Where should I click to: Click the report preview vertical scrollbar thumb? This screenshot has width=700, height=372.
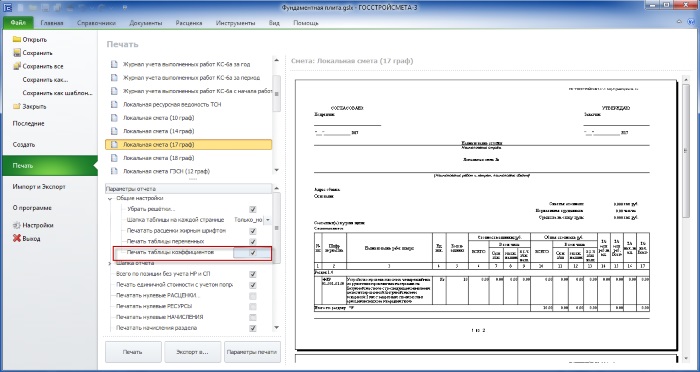(687, 151)
